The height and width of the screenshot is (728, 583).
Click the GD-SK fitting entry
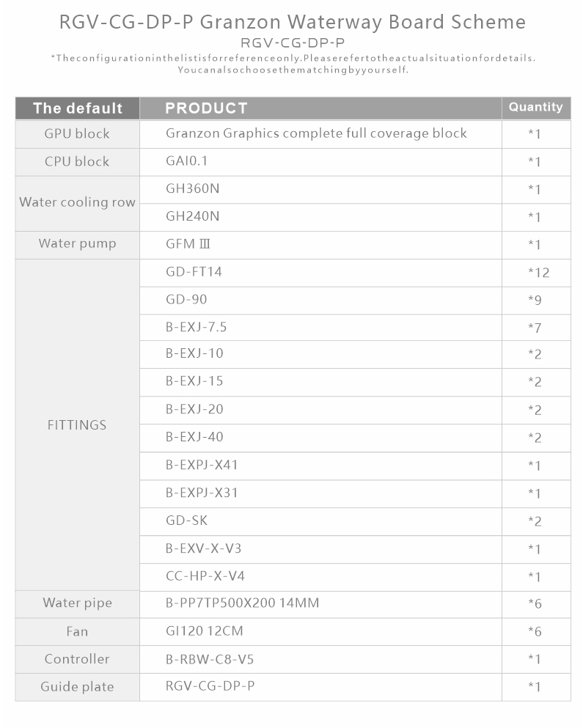(187, 521)
